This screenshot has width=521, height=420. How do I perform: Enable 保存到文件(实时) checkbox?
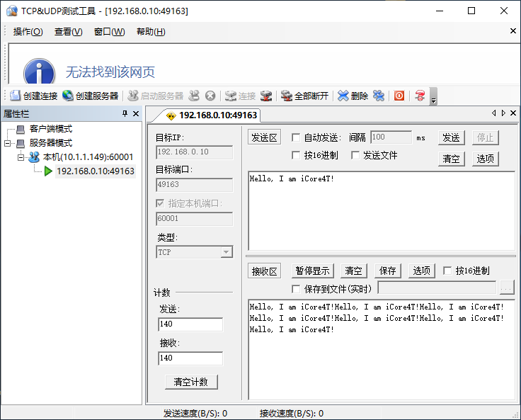coord(296,288)
